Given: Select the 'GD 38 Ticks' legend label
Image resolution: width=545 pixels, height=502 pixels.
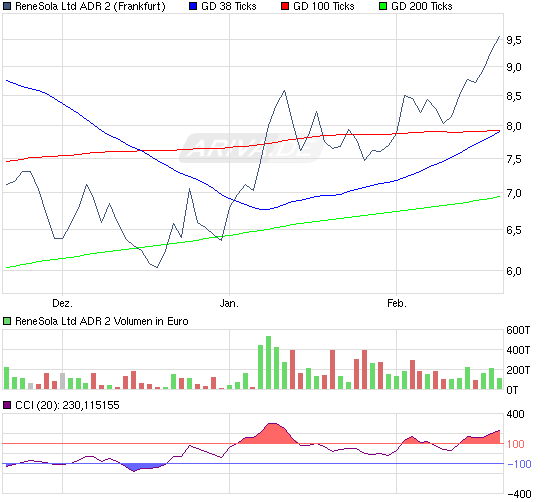Looking at the screenshot, I should click(229, 6).
